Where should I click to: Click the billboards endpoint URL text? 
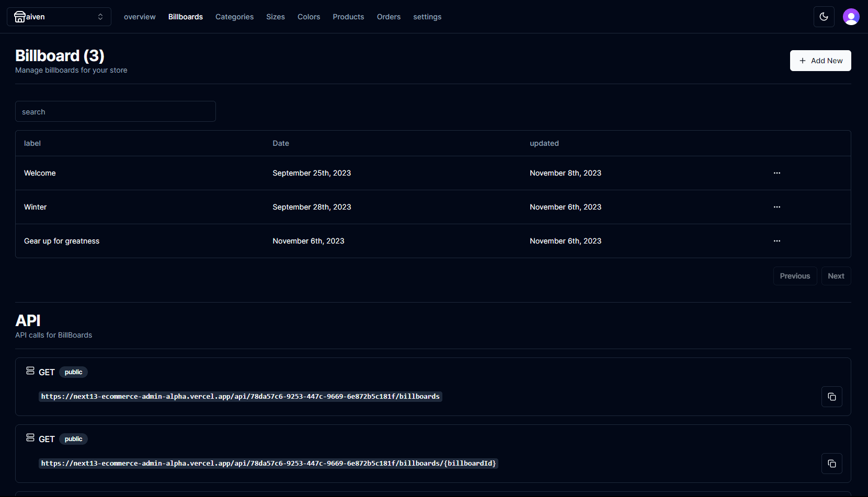click(x=241, y=397)
